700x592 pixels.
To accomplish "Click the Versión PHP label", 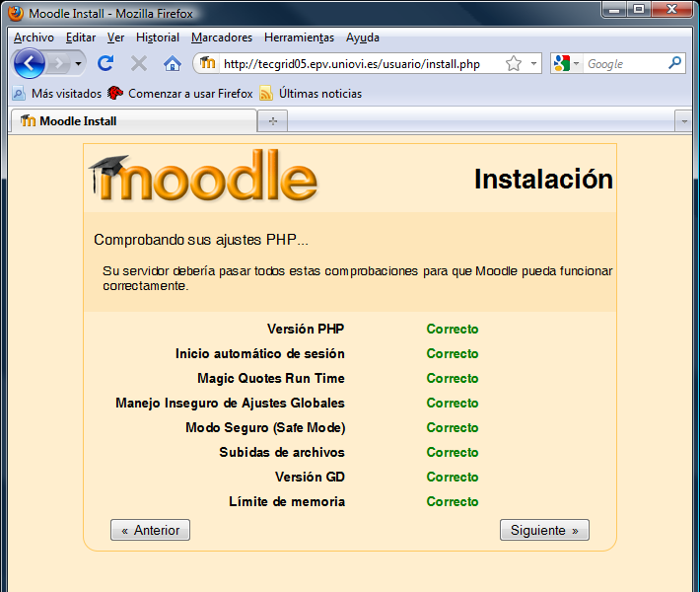I will [x=306, y=329].
